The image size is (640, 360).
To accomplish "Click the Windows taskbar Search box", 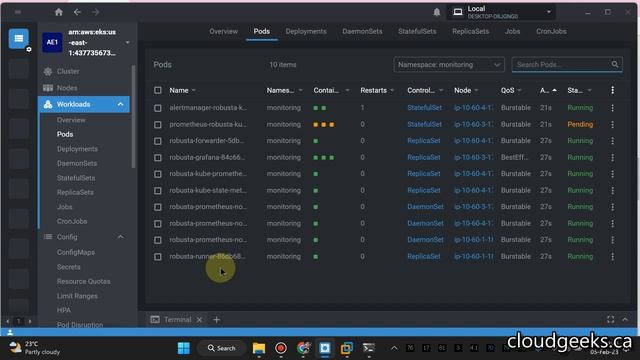I will (222, 348).
